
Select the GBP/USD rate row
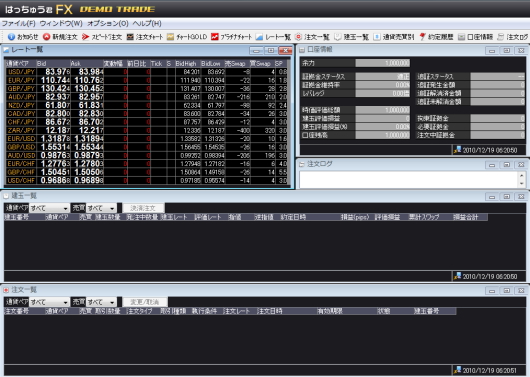tap(146, 147)
